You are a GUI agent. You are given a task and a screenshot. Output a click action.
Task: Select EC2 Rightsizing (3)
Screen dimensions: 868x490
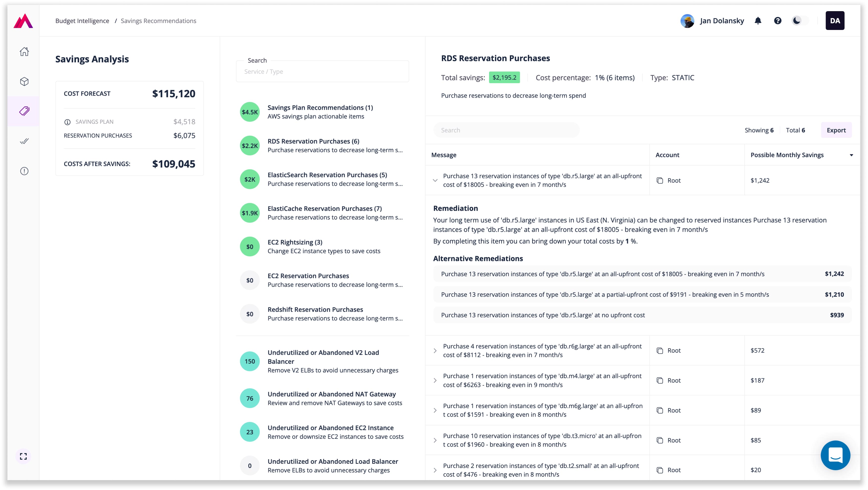tap(322, 247)
